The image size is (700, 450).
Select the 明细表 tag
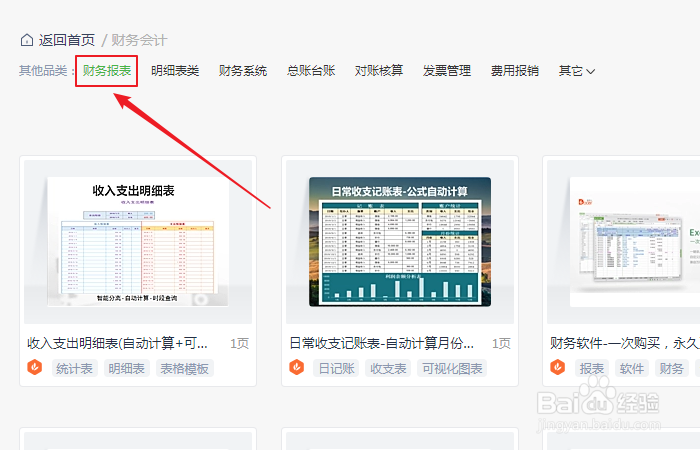point(127,368)
